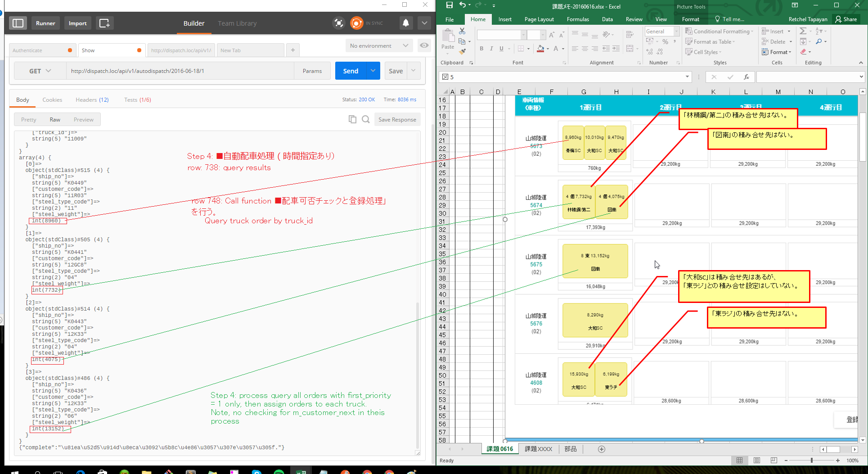Click the Find & Select magnifier icon in Excel

tap(819, 41)
